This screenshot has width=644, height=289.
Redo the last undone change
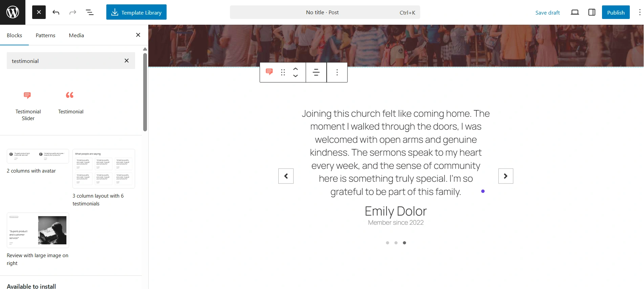tap(73, 12)
